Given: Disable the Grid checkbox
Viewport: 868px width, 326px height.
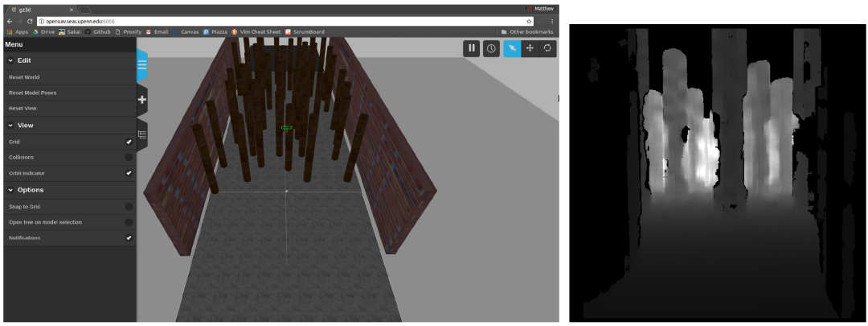Looking at the screenshot, I should coord(129,142).
